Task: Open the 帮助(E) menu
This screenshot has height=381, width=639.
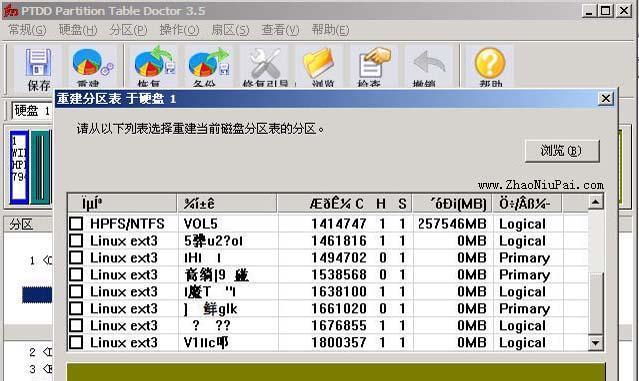Action: pos(331,30)
